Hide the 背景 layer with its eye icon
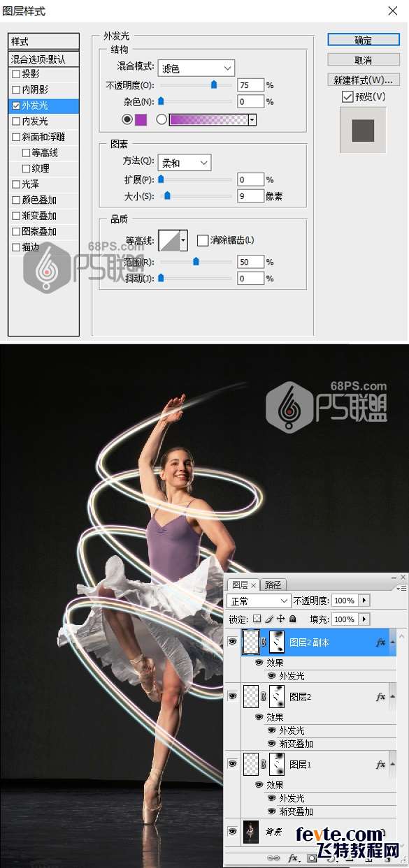The width and height of the screenshot is (409, 868). pyautogui.click(x=232, y=832)
